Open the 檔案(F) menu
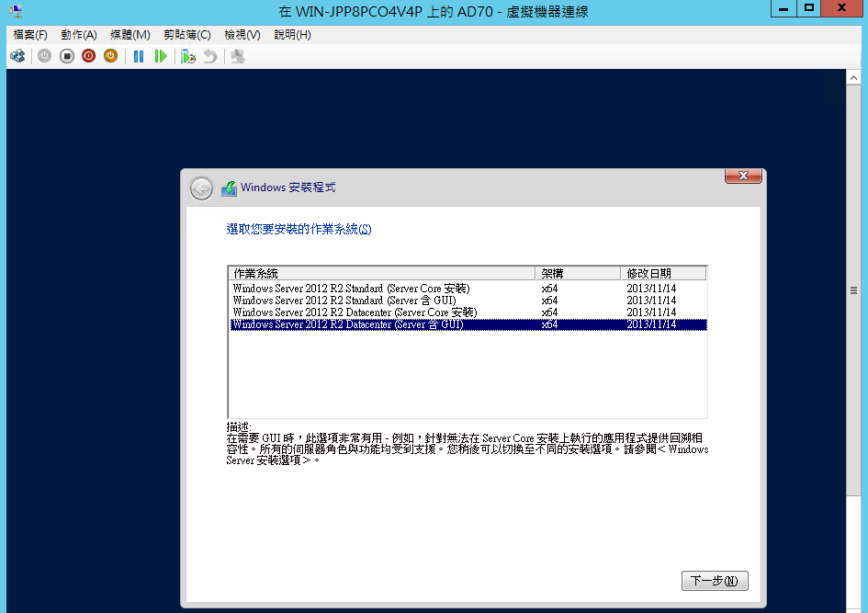The width and height of the screenshot is (868, 613). [x=30, y=35]
